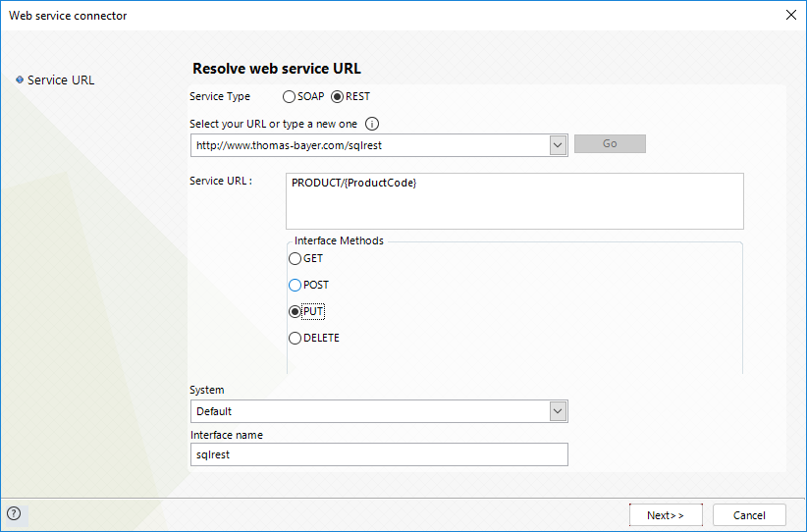Close the Web service connector dialog

coord(791,15)
